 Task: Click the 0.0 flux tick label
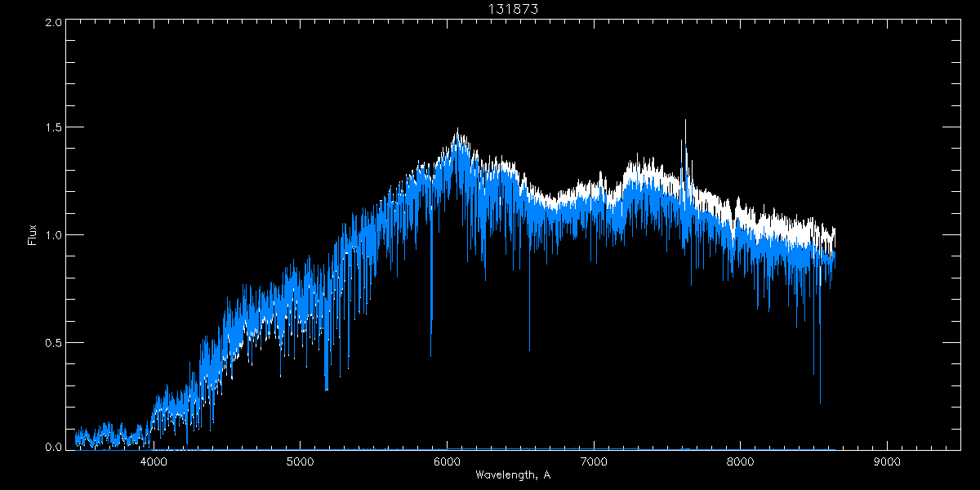point(53,448)
